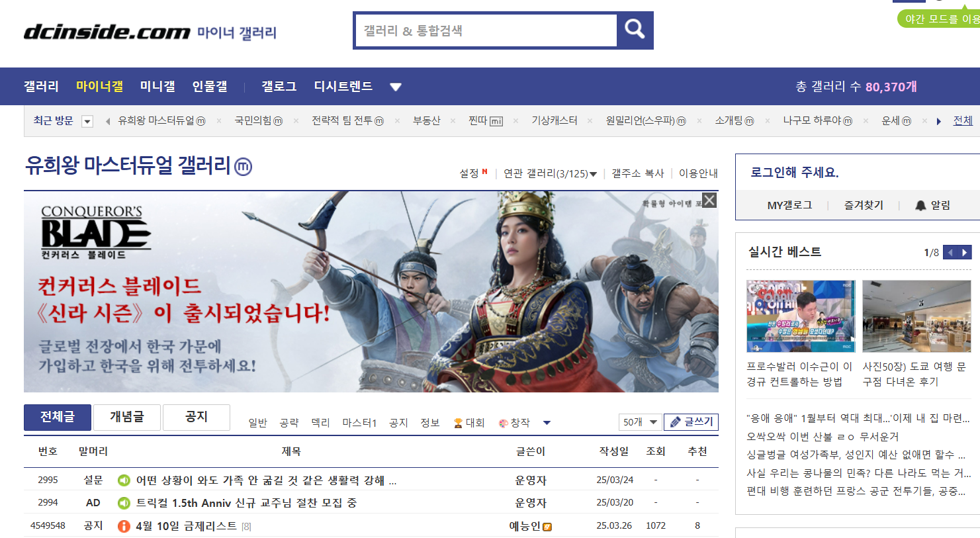Filter posts by 일반 category
The image size is (980, 538).
(x=257, y=423)
